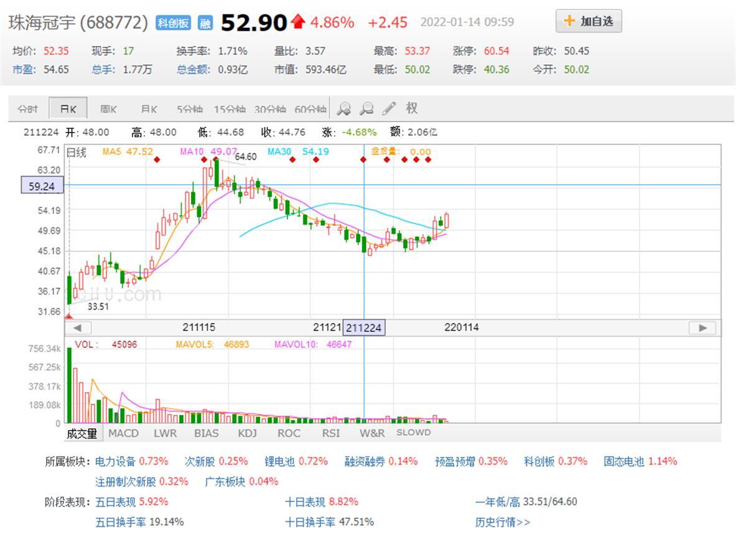
Task: Click the 权 adjustment icon
Action: [412, 108]
